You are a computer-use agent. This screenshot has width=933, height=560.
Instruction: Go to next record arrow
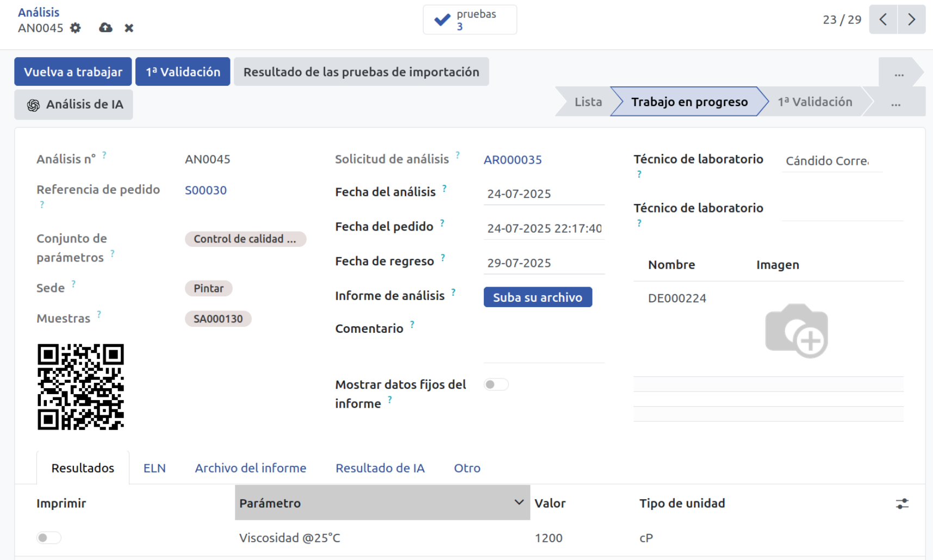911,20
